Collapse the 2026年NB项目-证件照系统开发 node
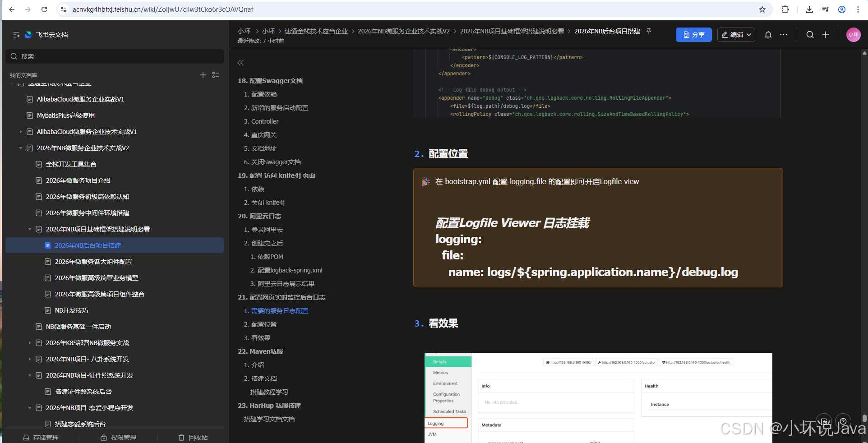The width and height of the screenshot is (868, 443). click(30, 375)
